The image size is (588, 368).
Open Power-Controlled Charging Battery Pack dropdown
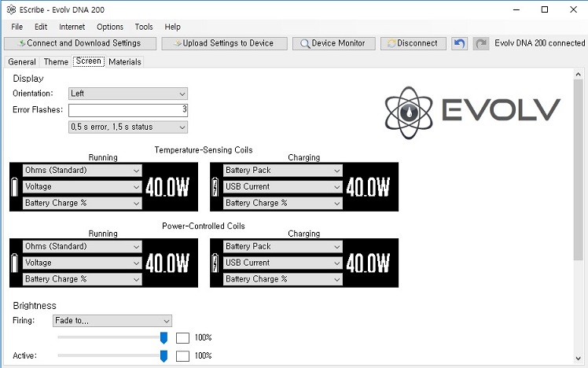tap(283, 246)
